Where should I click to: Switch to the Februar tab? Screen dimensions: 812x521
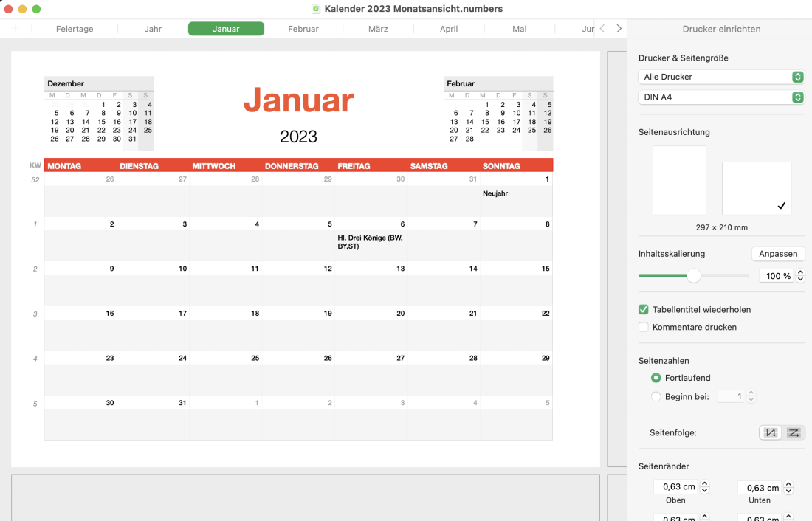tap(303, 29)
